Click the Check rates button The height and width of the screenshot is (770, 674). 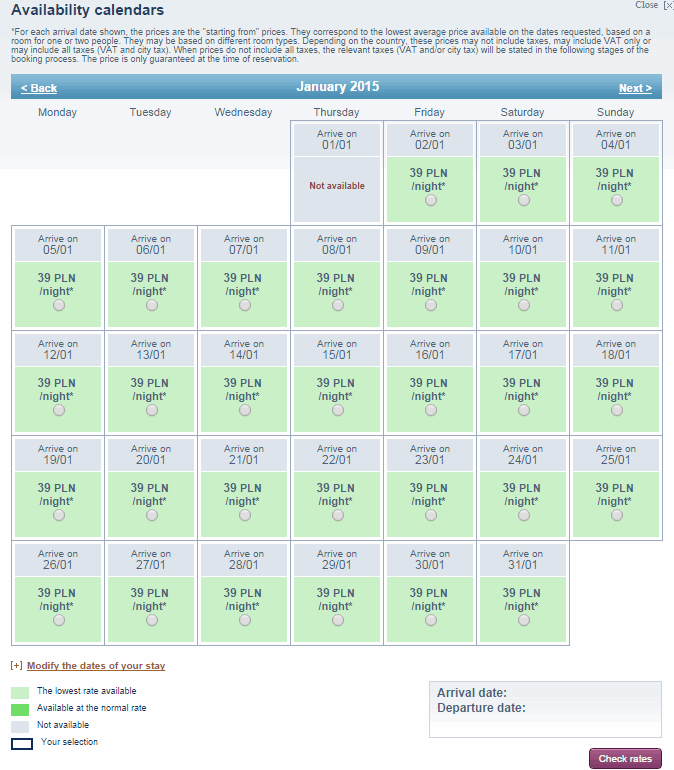coord(625,759)
